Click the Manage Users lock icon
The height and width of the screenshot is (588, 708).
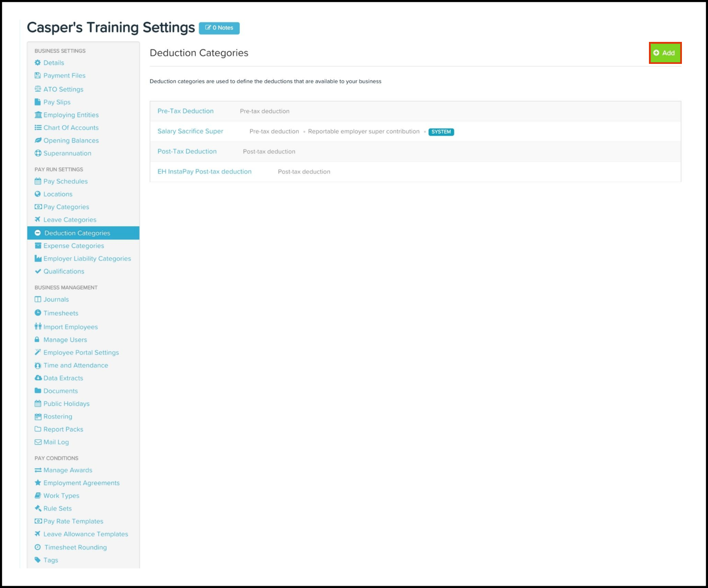[x=37, y=340]
